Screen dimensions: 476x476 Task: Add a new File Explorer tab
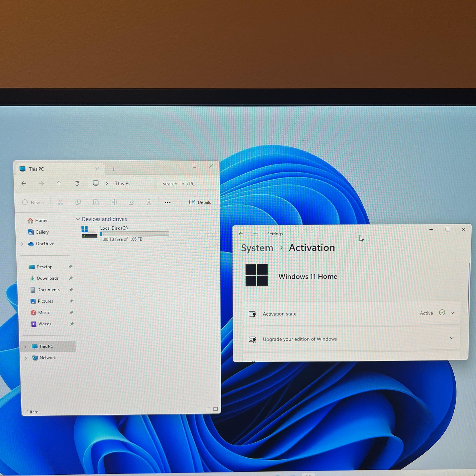pyautogui.click(x=113, y=169)
